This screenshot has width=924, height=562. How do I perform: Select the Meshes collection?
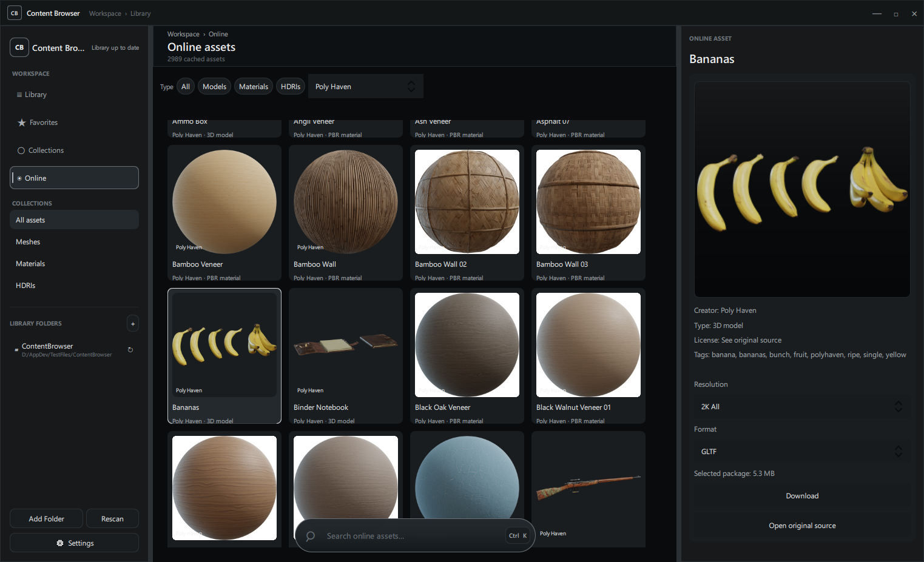[x=74, y=242]
